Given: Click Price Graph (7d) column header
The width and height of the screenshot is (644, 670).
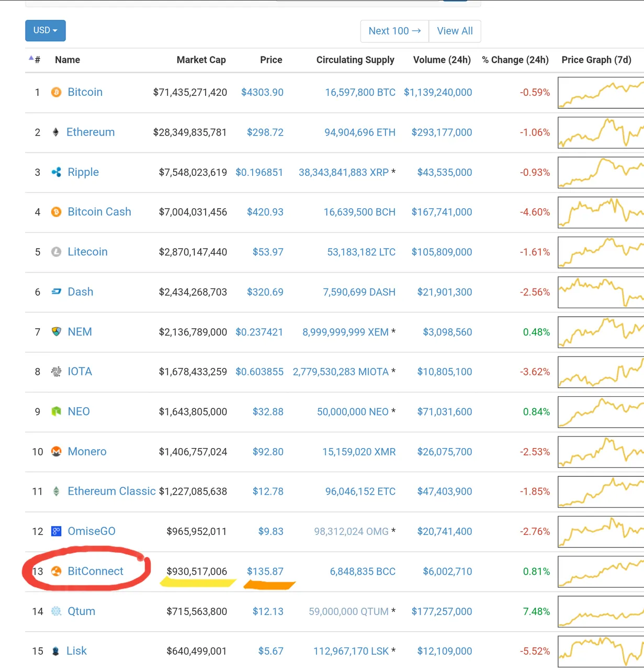Looking at the screenshot, I should click(x=596, y=60).
